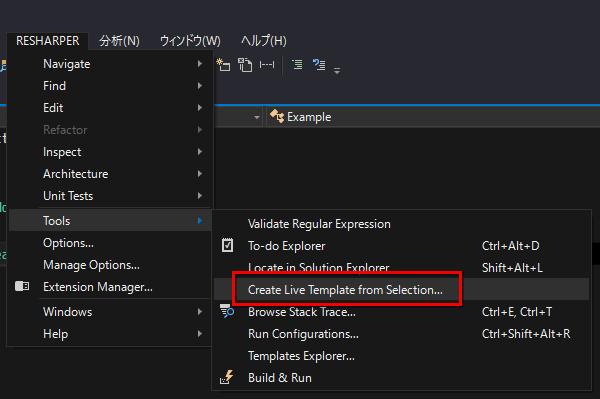Open Run Configurations...
The image size is (600, 399).
point(401,334)
